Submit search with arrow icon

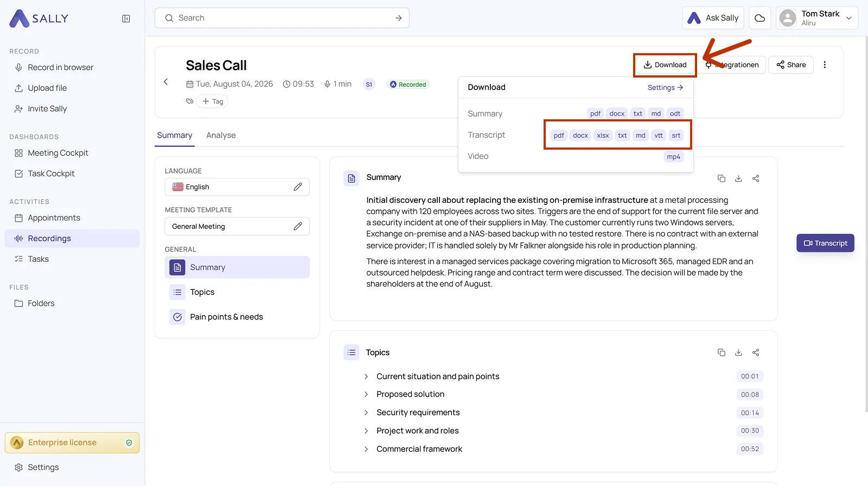(x=399, y=18)
